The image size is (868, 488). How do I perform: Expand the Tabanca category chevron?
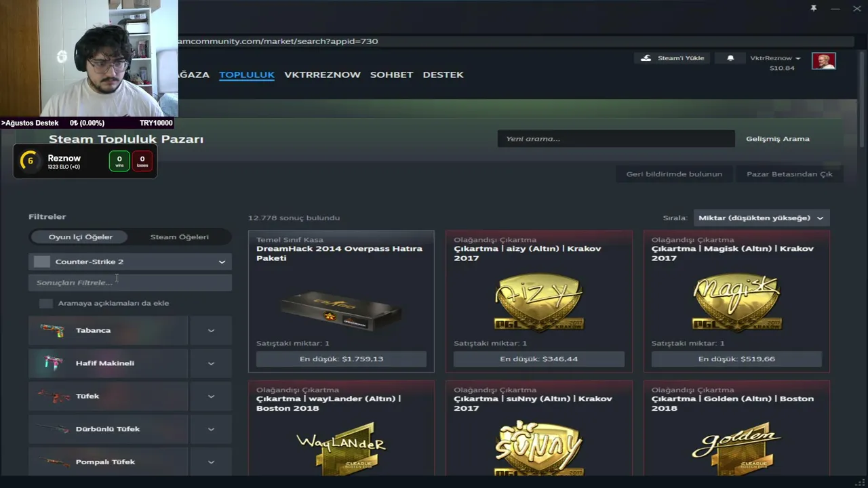(211, 331)
